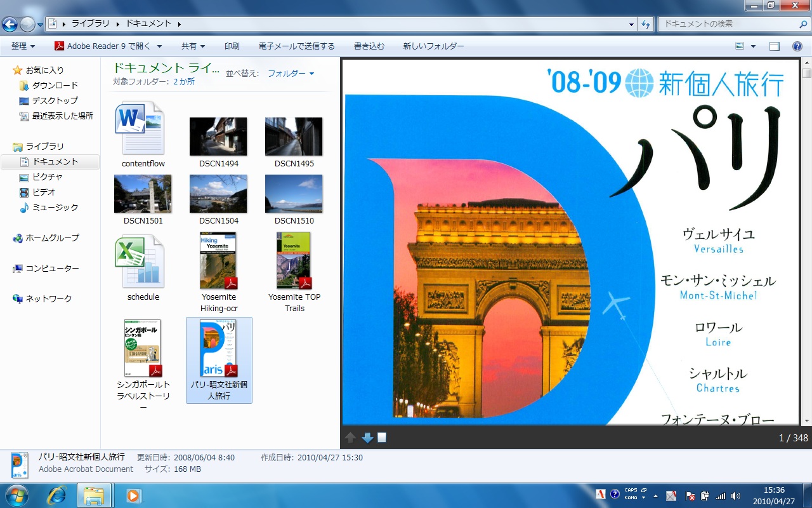Expand hidden icons in the notification area
The height and width of the screenshot is (508, 812).
pos(655,496)
